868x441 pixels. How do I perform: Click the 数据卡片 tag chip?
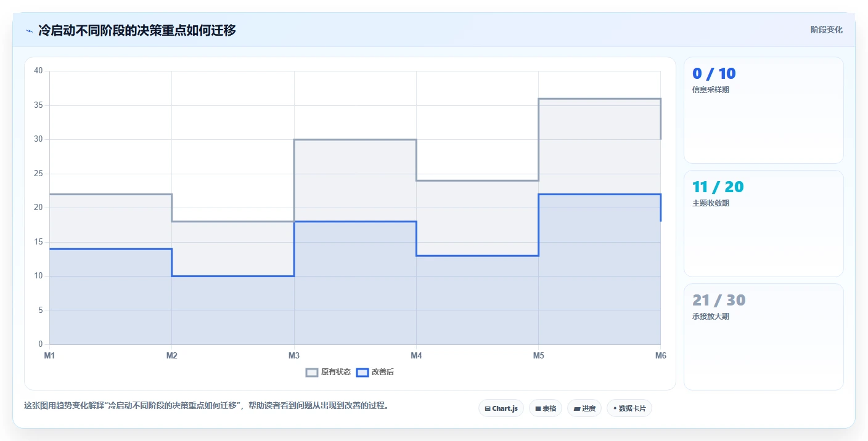pos(629,408)
